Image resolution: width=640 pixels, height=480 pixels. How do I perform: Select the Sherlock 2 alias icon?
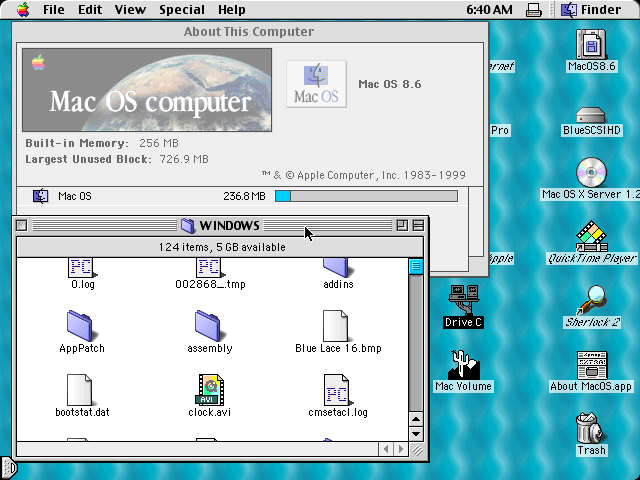(x=591, y=300)
